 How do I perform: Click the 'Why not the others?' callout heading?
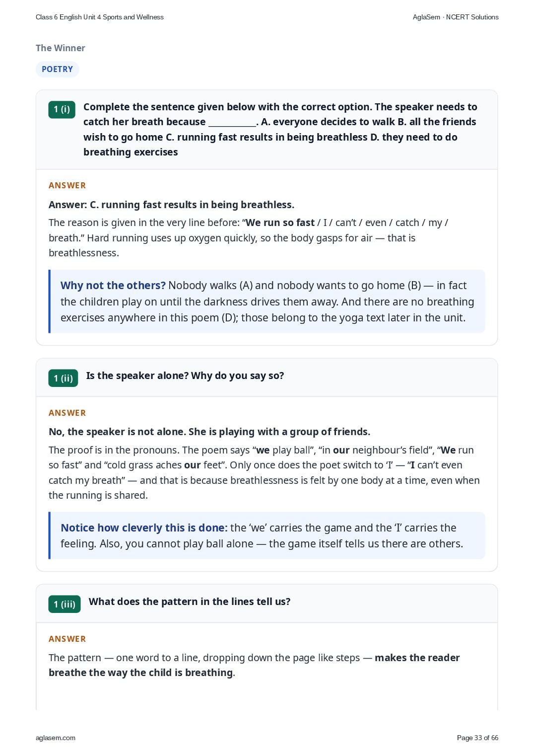pyautogui.click(x=113, y=285)
